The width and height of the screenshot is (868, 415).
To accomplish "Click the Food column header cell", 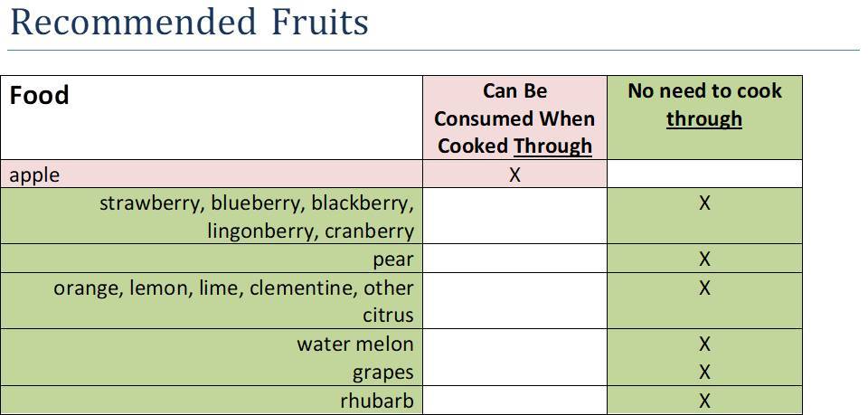I will click(x=40, y=96).
